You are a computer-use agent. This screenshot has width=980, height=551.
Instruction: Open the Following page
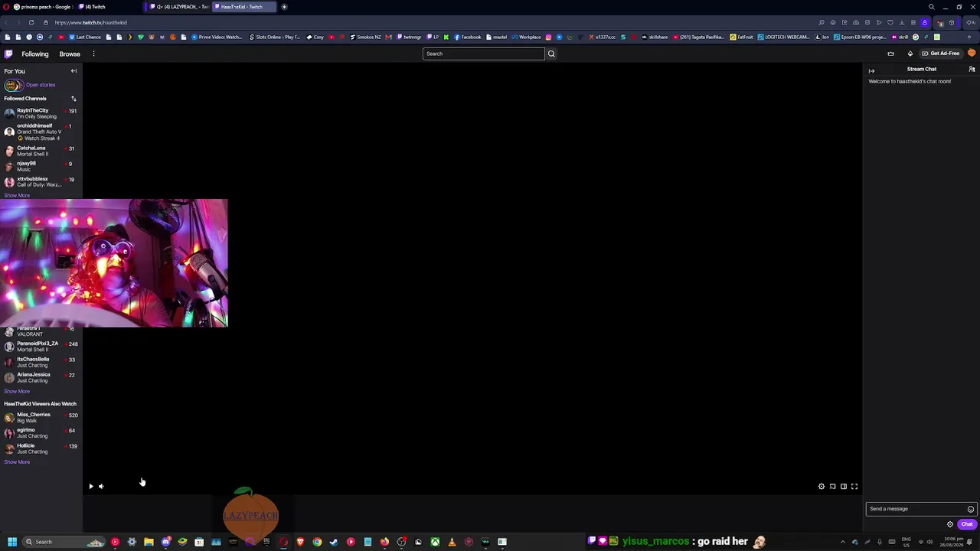tap(35, 54)
